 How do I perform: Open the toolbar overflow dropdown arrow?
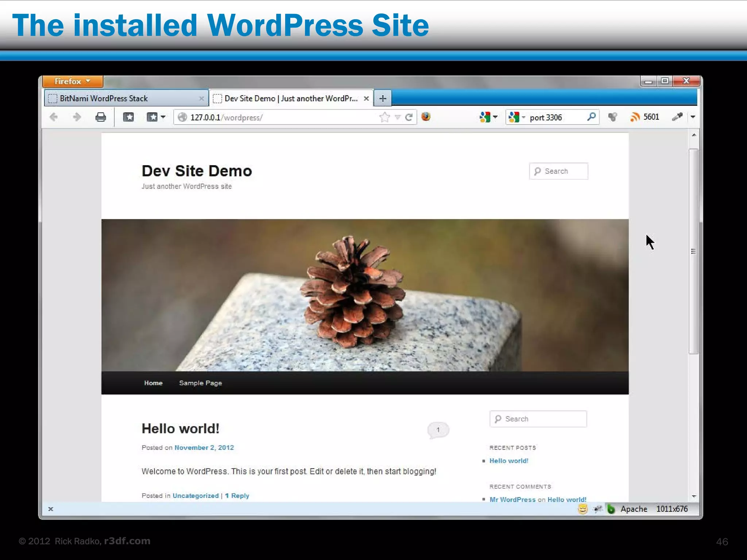[x=693, y=117]
